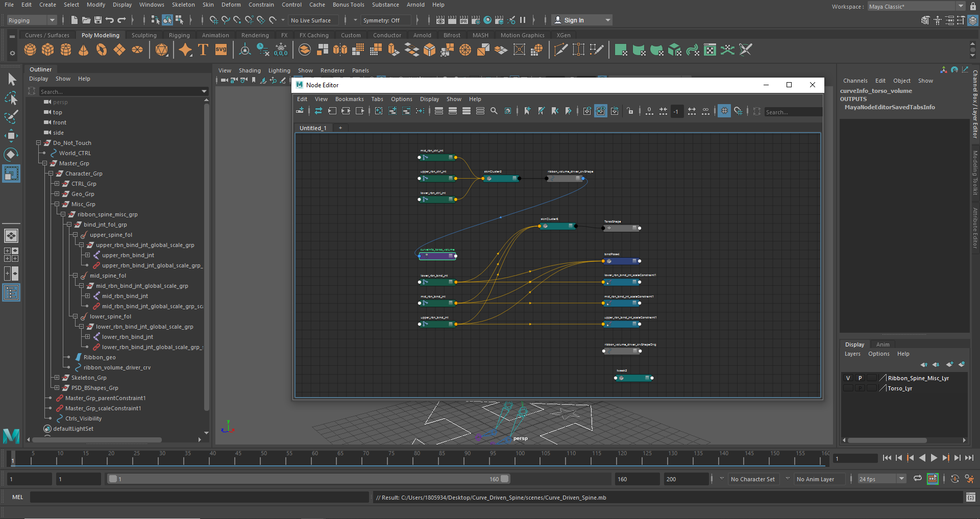
Task: Open the Workspace Maya Classic dropdown
Action: [916, 7]
